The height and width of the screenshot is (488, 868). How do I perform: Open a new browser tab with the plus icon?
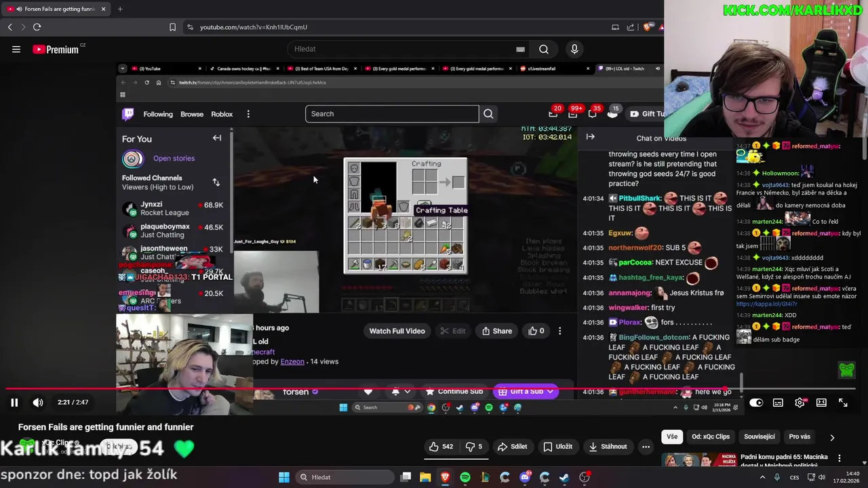(120, 9)
